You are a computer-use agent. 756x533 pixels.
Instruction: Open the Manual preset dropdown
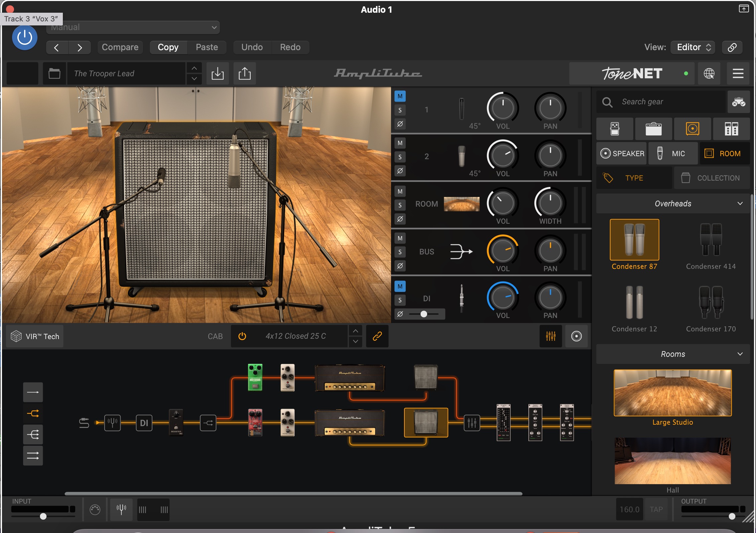(133, 27)
